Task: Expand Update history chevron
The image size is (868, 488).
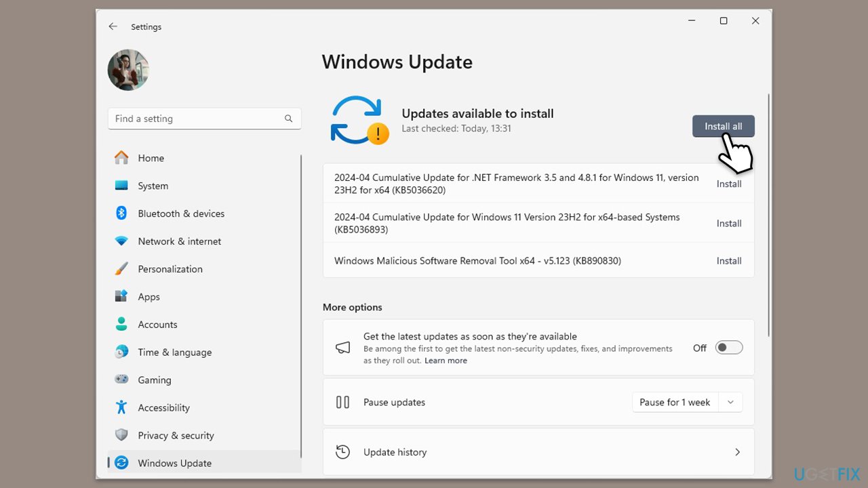Action: click(x=737, y=452)
